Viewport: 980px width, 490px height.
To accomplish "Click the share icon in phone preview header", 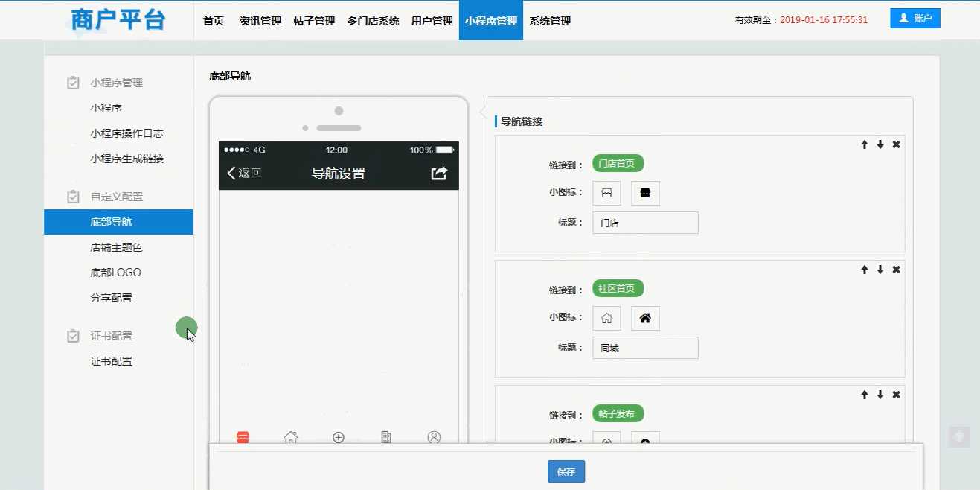I will pyautogui.click(x=439, y=174).
